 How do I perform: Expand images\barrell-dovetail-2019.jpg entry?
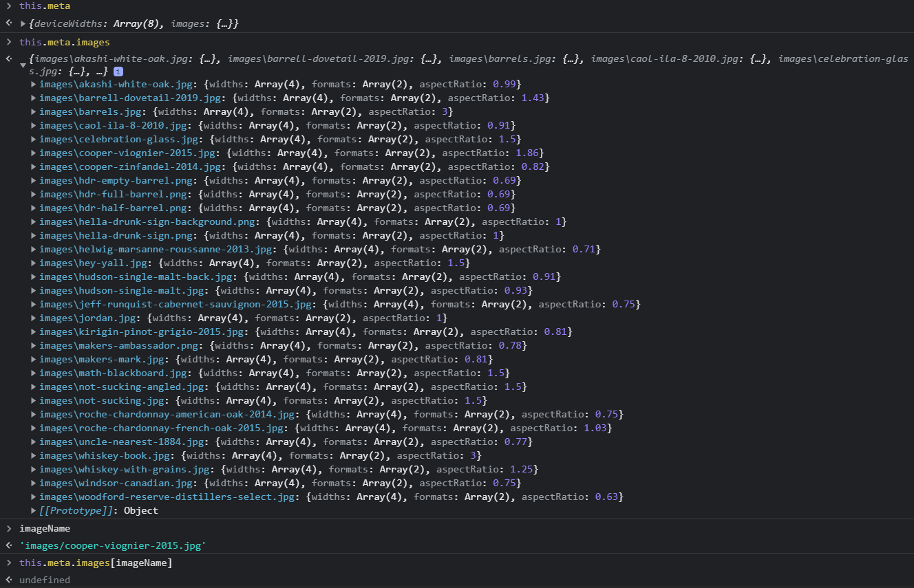point(34,98)
